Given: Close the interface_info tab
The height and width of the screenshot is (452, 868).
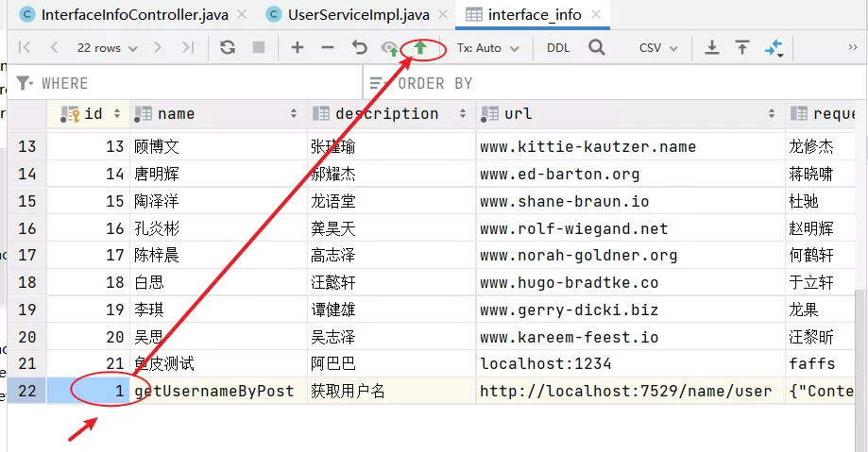Looking at the screenshot, I should [596, 14].
